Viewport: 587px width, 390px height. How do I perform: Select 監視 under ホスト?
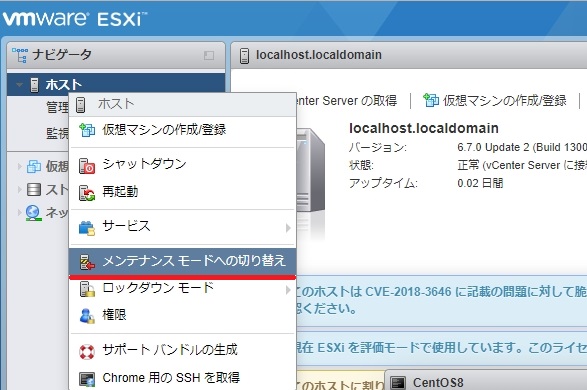click(57, 133)
